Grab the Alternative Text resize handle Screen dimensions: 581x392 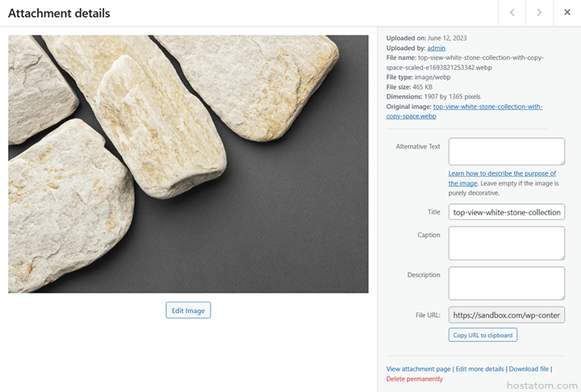(x=562, y=161)
